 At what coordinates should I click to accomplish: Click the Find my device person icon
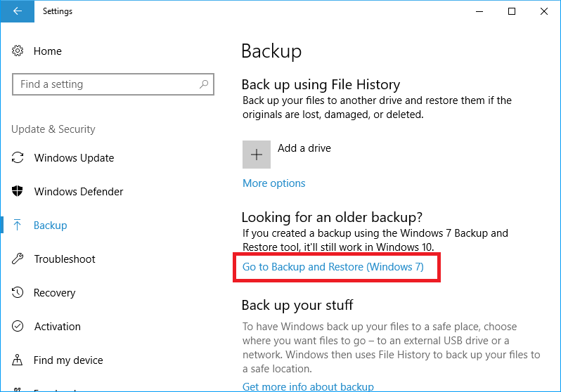(18, 360)
